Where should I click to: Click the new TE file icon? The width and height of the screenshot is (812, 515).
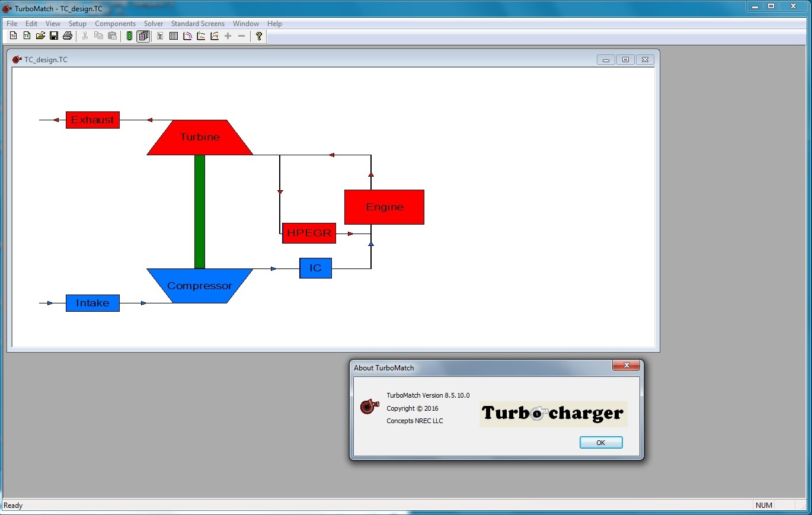pyautogui.click(x=27, y=36)
